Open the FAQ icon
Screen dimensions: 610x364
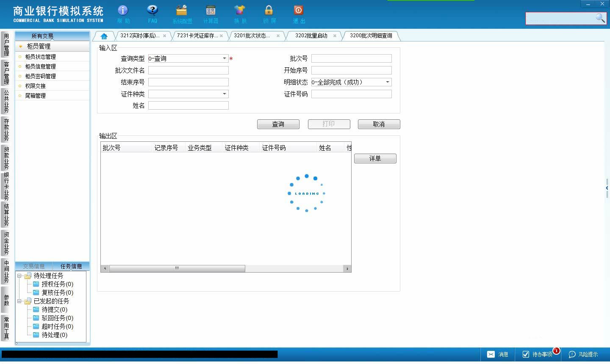(152, 14)
